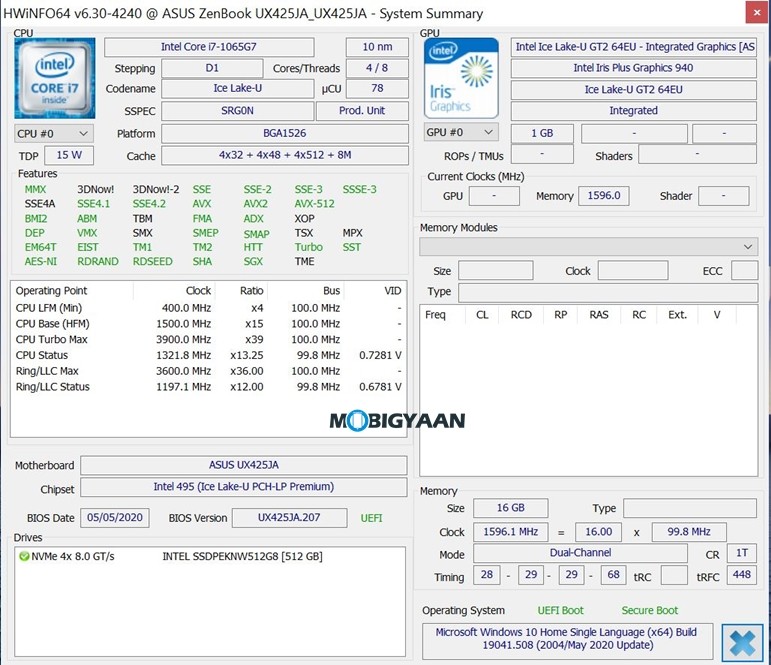Click the Memory Modules Size input field
The image size is (771, 665).
click(496, 271)
